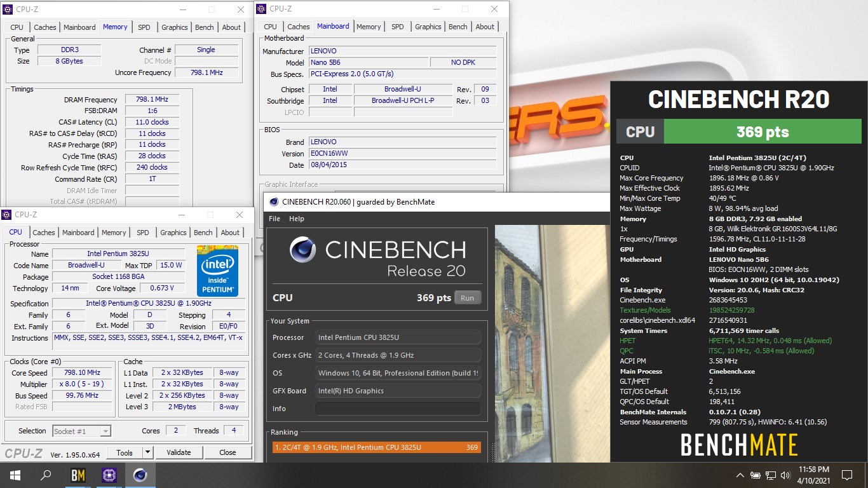Open BenchMate from the taskbar
This screenshot has height=488, width=868.
pos(78,475)
